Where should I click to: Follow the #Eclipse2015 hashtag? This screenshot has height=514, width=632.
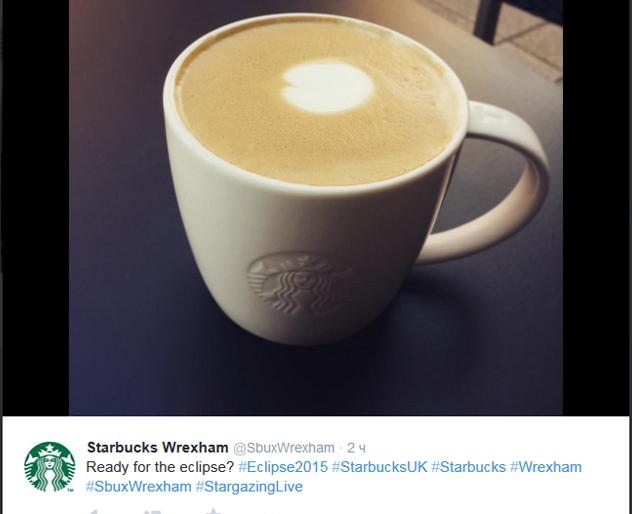pyautogui.click(x=283, y=467)
